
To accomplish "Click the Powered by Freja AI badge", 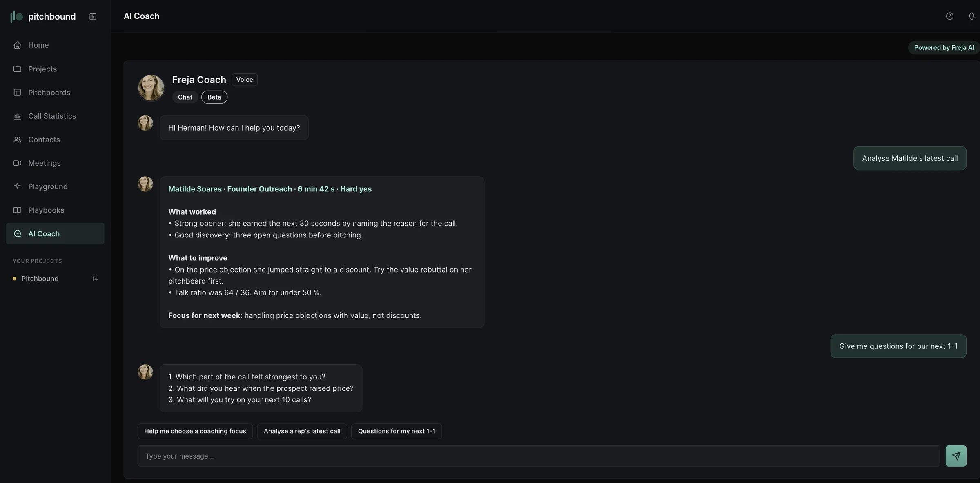I will click(x=944, y=47).
